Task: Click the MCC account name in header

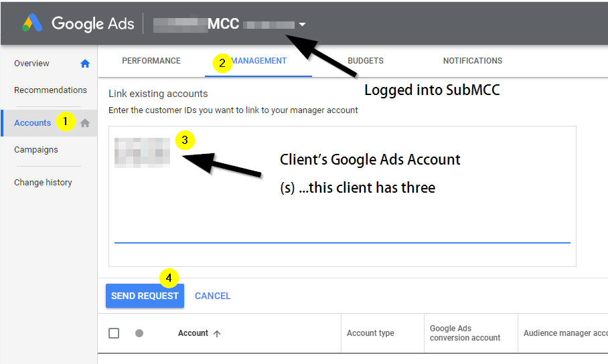Action: point(224,24)
